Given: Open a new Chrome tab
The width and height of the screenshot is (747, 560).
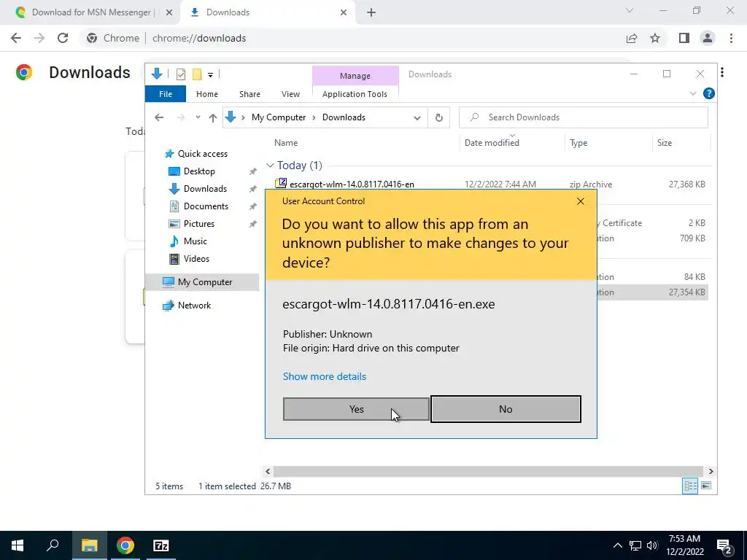Looking at the screenshot, I should [371, 12].
